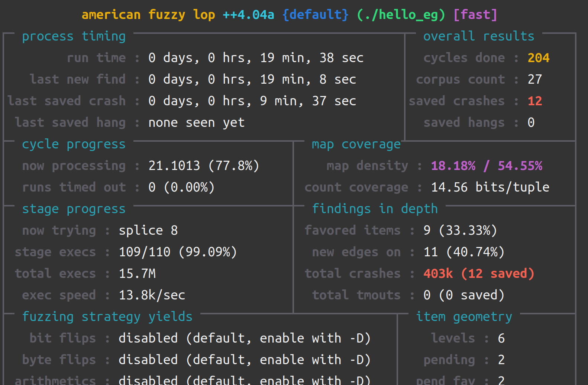588x385 pixels.
Task: Click the 'exec speed' label
Action: [x=59, y=295]
